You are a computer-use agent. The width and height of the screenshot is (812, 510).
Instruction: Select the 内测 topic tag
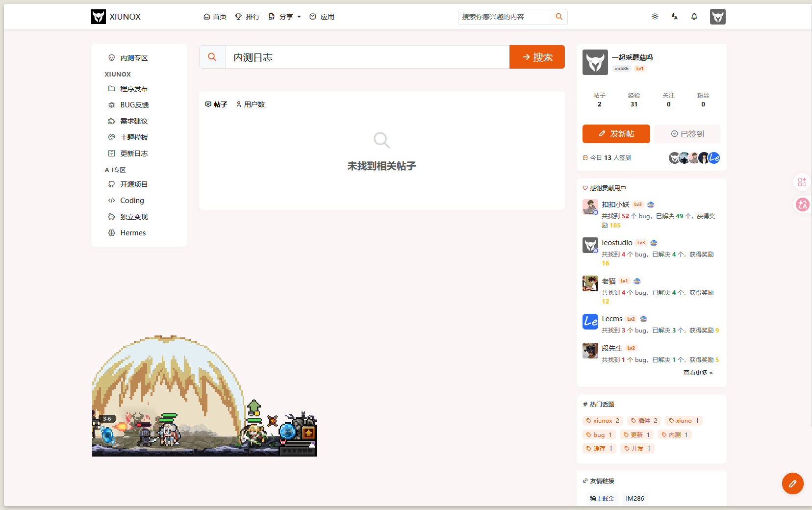coord(675,435)
